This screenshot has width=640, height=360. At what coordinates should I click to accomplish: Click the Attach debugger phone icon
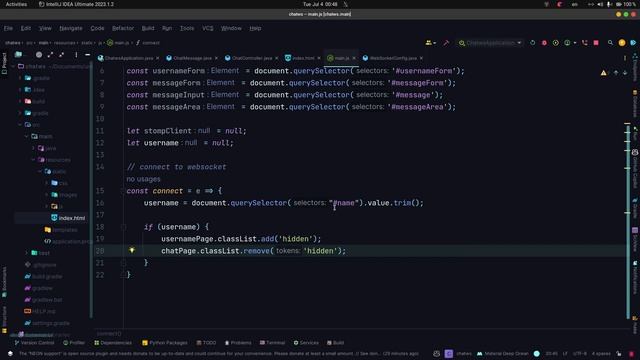pyautogui.click(x=584, y=42)
